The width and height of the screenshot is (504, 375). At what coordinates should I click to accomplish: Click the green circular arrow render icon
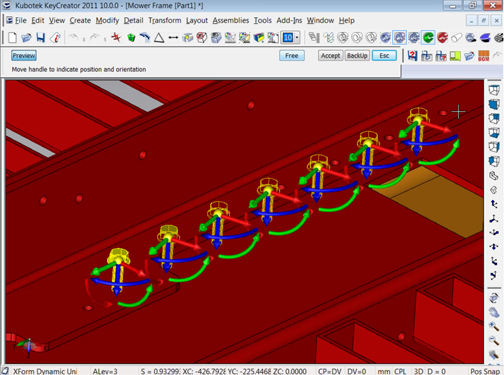tap(428, 37)
